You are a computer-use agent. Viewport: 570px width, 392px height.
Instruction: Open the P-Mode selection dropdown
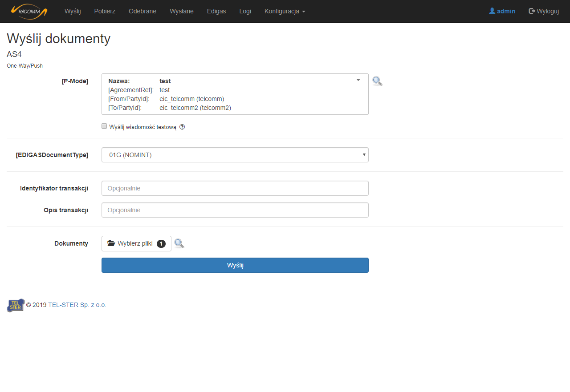[x=235, y=94]
